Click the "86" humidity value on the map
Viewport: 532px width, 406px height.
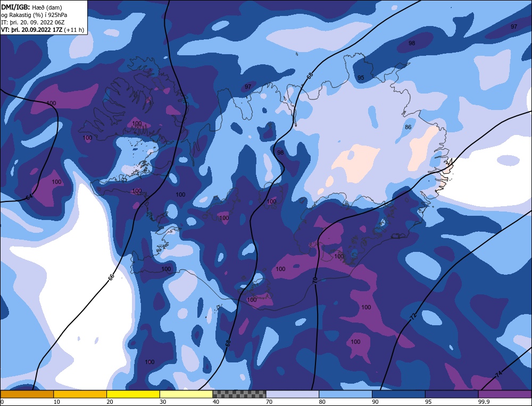pyautogui.click(x=408, y=127)
